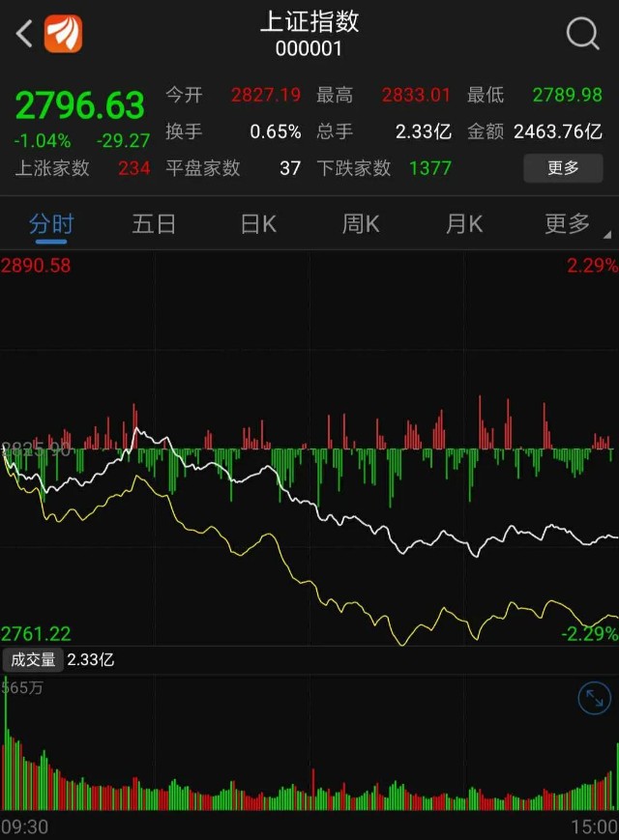Tap the back arrow icon
Image resolution: width=619 pixels, height=840 pixels.
[24, 35]
